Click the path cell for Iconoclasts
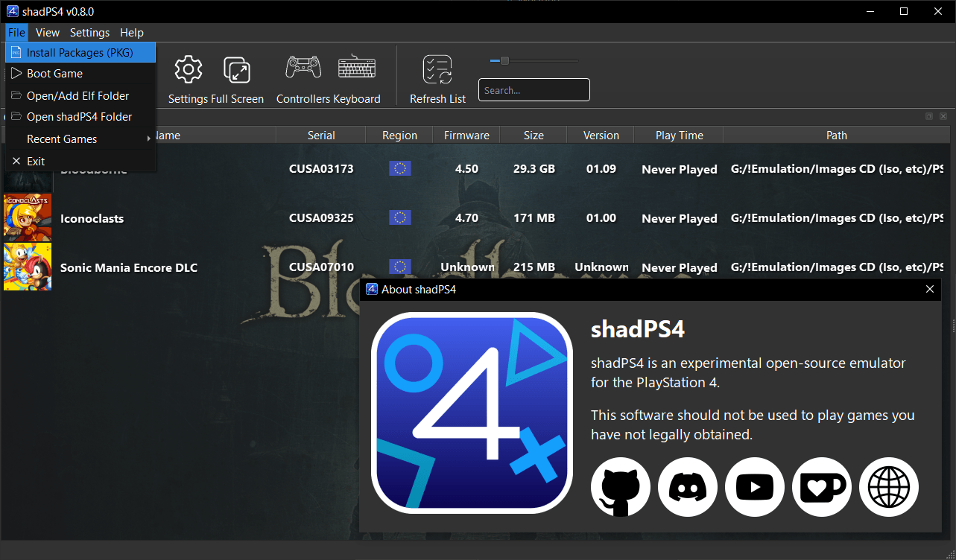956x560 pixels. pos(837,217)
